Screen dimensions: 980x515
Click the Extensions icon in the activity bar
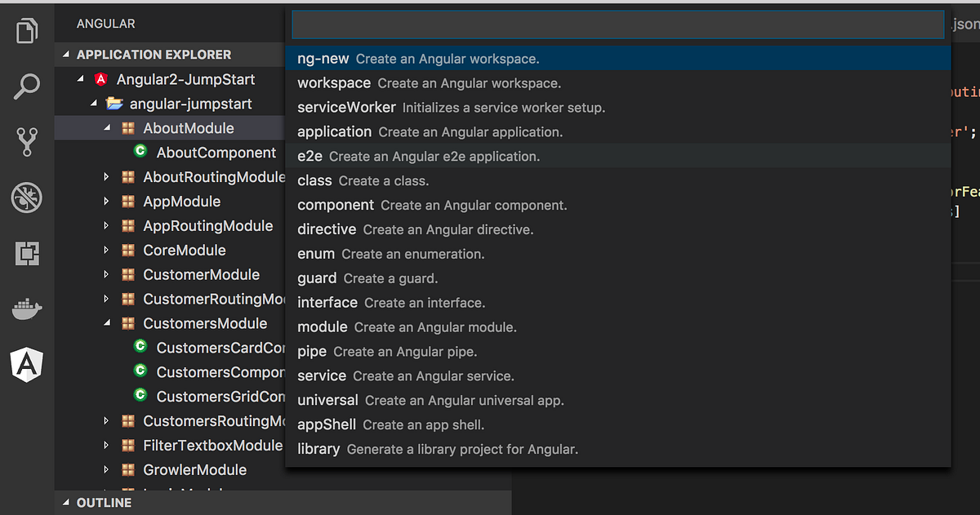tap(27, 253)
